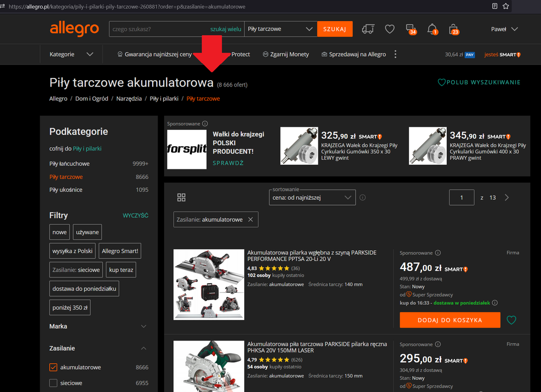541x392 pixels.
Task: Expand the Marka filter section
Action: pos(144,326)
